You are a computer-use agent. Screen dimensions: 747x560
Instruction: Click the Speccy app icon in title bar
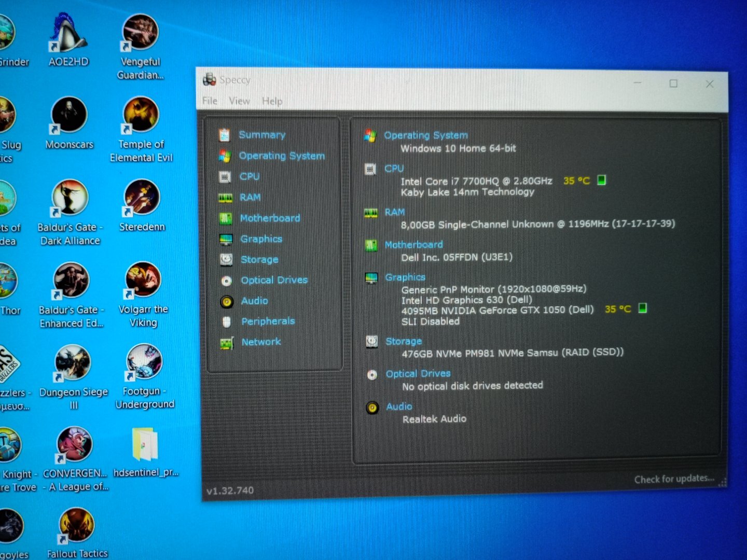point(210,79)
